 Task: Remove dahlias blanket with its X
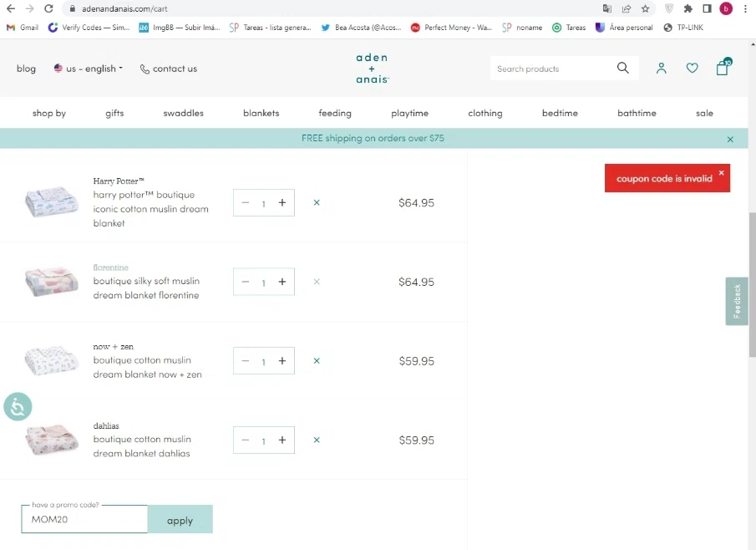coord(317,440)
